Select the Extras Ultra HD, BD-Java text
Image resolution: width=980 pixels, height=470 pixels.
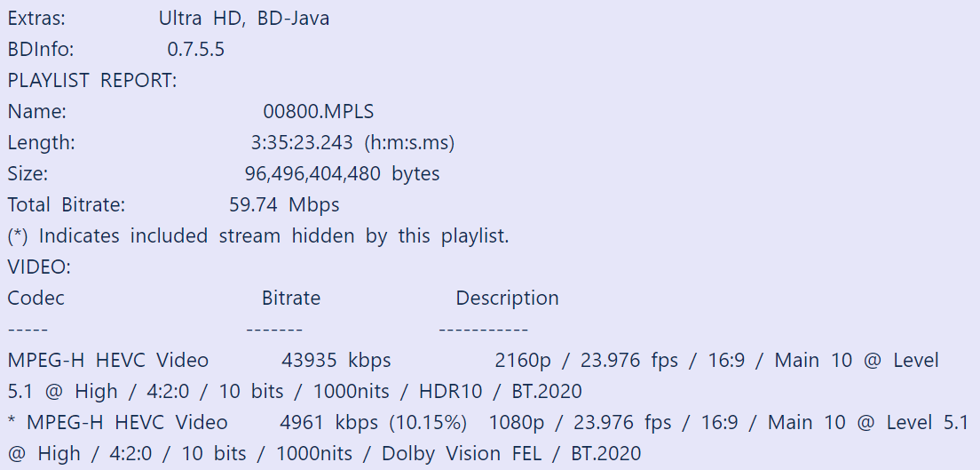click(244, 19)
